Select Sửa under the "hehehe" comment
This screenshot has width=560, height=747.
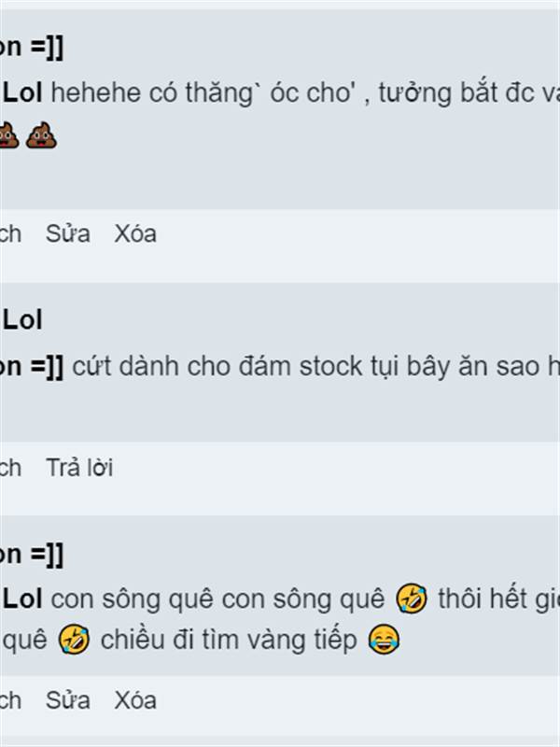click(67, 234)
